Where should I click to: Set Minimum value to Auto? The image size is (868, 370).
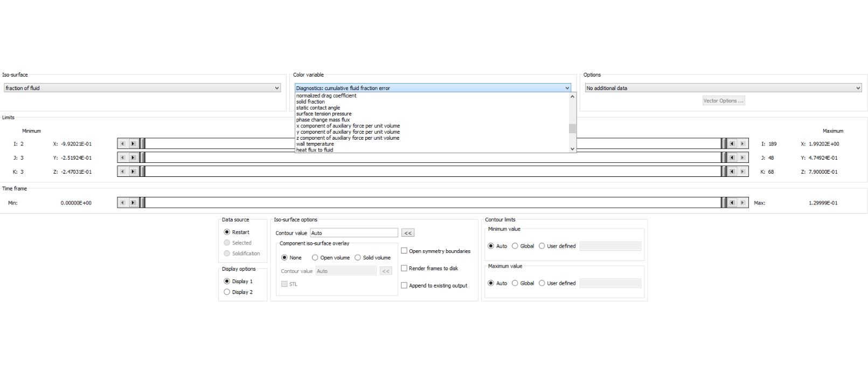[491, 246]
